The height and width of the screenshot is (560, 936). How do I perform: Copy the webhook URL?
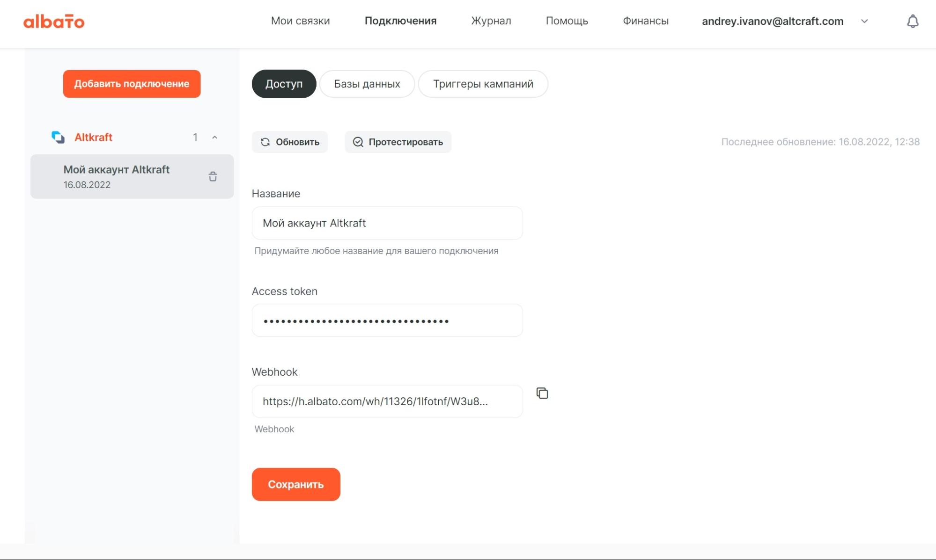point(542,393)
